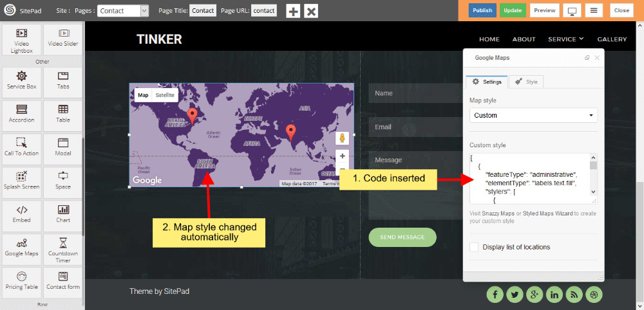Open the GALLERY navigation menu item
644x310 pixels.
(x=612, y=39)
